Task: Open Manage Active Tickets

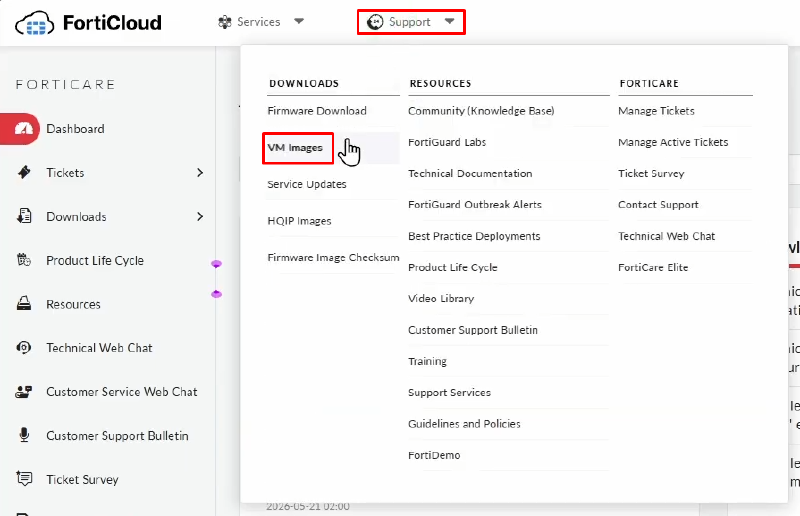Action: click(673, 142)
